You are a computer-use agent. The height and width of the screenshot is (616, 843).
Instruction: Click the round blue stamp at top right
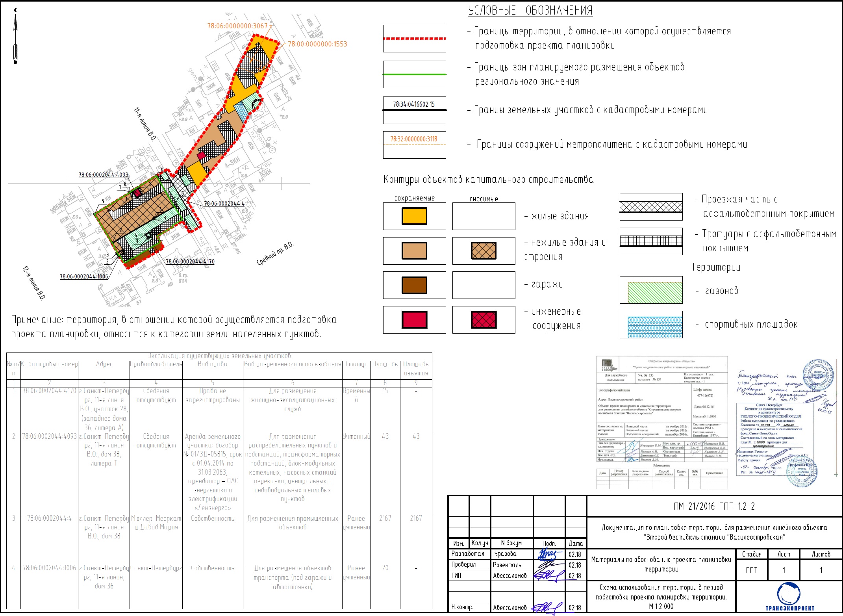(818, 375)
